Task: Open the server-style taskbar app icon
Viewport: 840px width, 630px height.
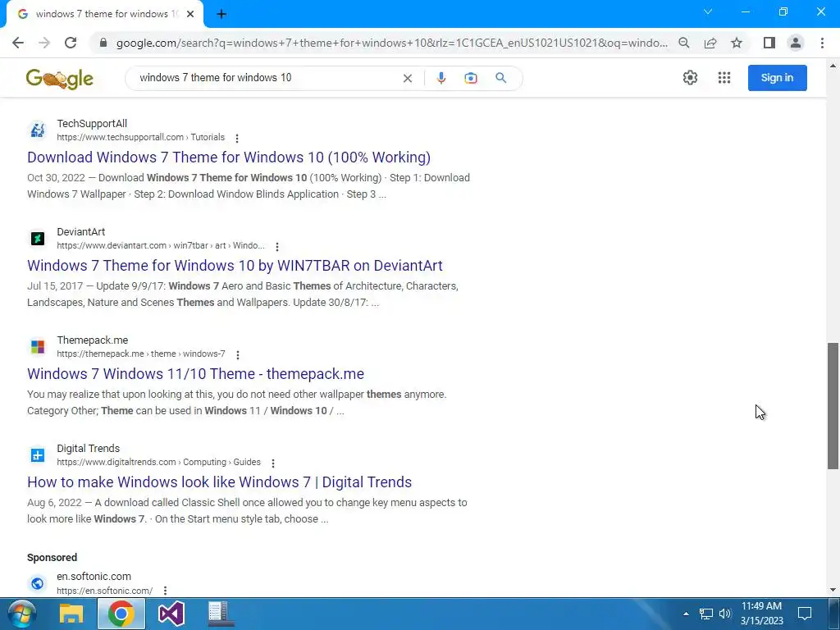Action: (220, 614)
